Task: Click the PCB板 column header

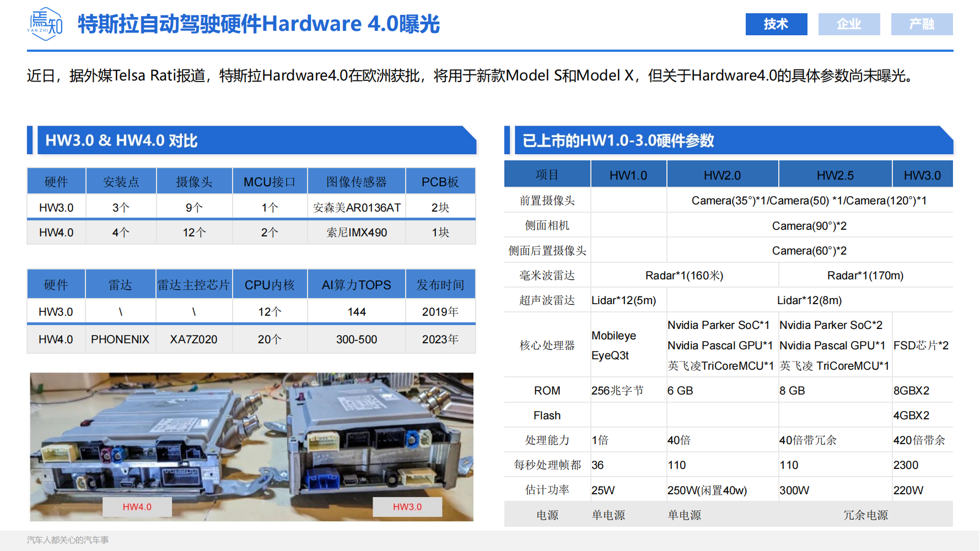Action: click(x=440, y=182)
